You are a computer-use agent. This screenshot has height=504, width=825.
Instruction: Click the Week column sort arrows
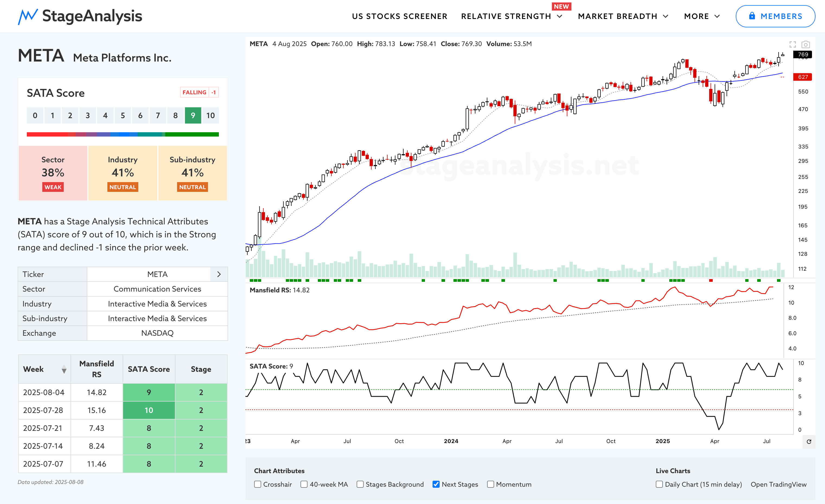[x=64, y=370]
